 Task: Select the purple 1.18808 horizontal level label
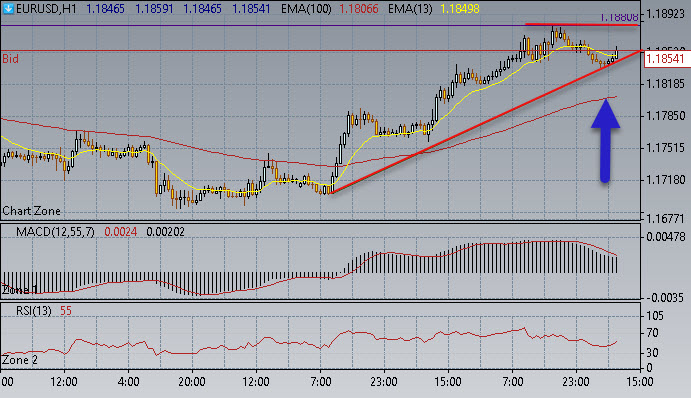click(x=619, y=18)
